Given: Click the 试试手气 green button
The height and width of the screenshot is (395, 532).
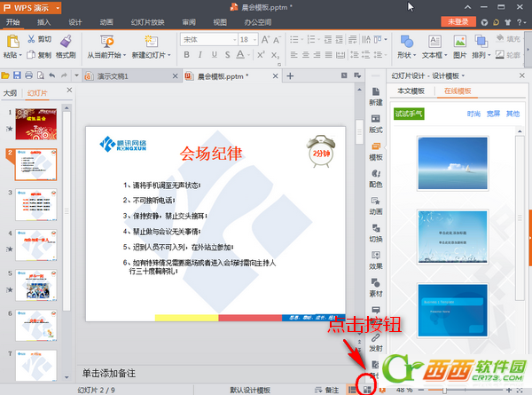Looking at the screenshot, I should [x=409, y=114].
